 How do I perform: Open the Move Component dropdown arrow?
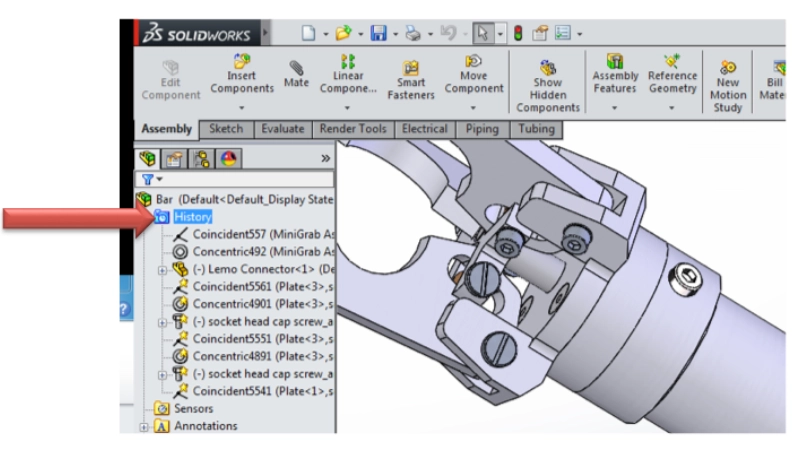click(474, 106)
